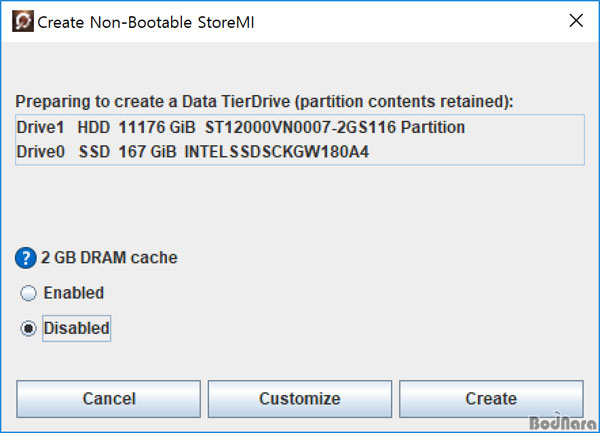
Task: Click the focused "Disabled" option label
Action: coord(77,328)
